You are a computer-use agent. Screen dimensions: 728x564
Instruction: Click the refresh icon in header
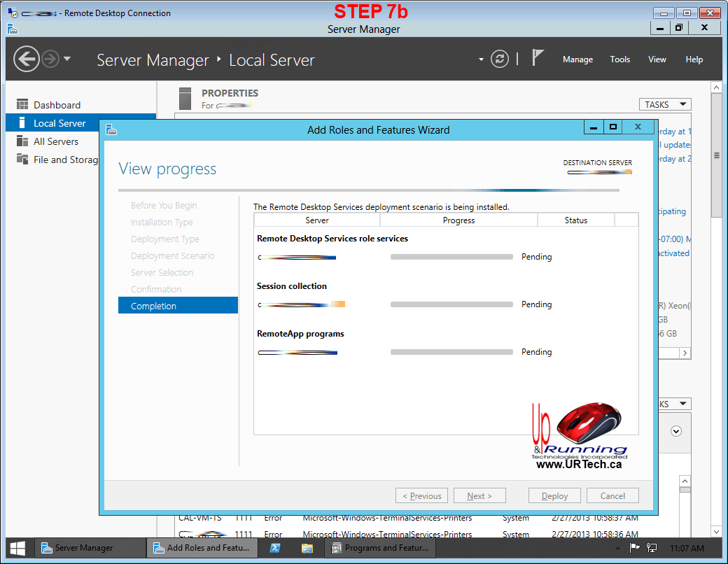499,59
